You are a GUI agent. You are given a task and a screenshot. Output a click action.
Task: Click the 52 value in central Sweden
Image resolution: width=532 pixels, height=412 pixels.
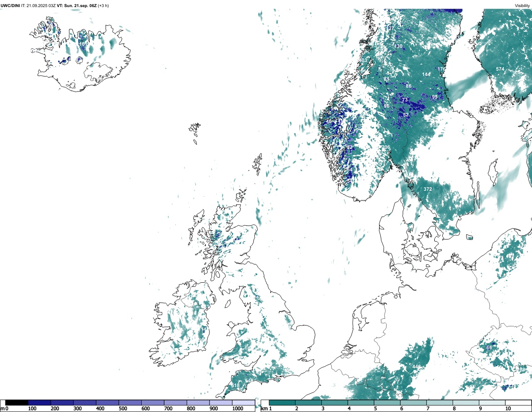406,115
